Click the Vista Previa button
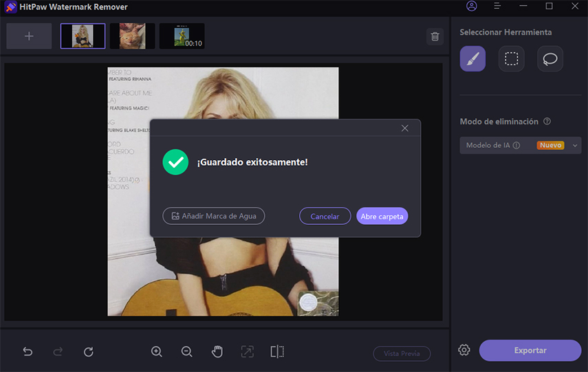 402,353
